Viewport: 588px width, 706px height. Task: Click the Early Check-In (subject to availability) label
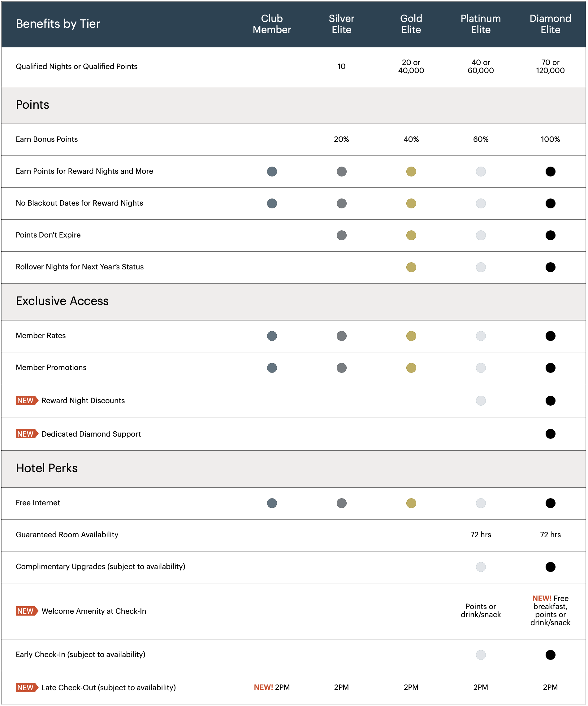pyautogui.click(x=80, y=655)
